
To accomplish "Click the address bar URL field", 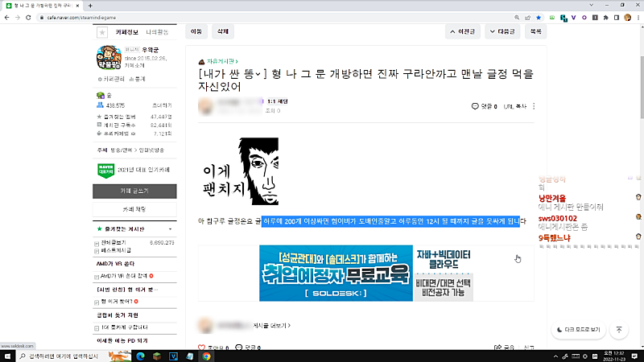I will click(275, 18).
